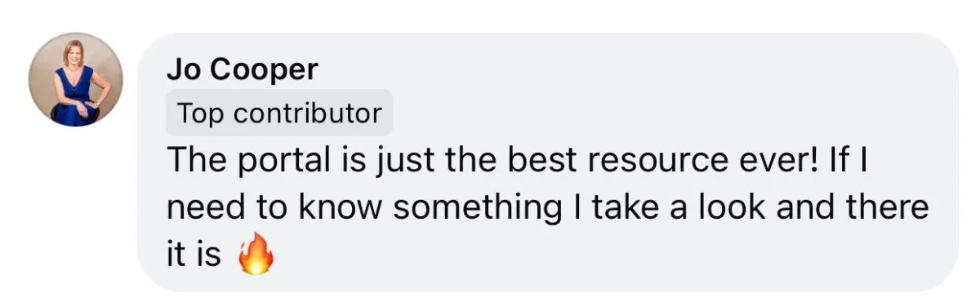Click the word "portal" in the comment
This screenshot has height=306, width=980.
pos(278,161)
